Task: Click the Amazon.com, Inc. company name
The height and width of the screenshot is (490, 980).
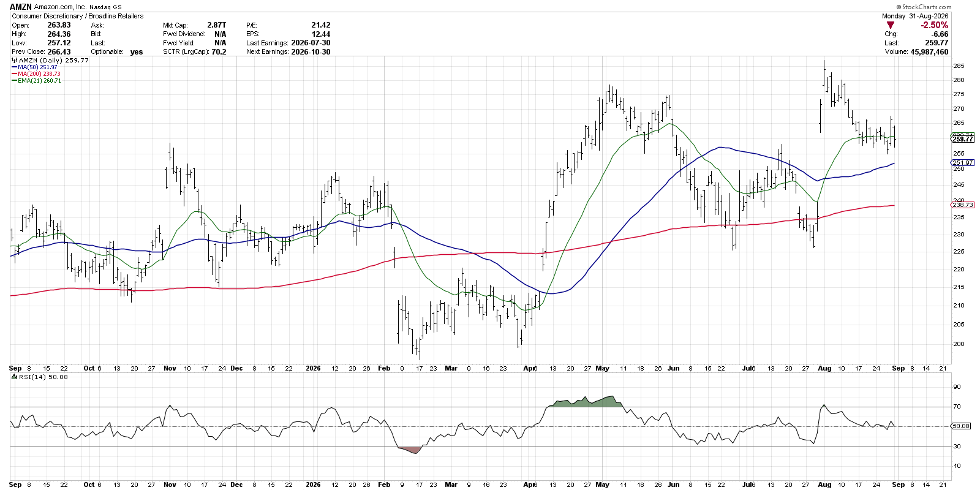Action: [x=60, y=7]
